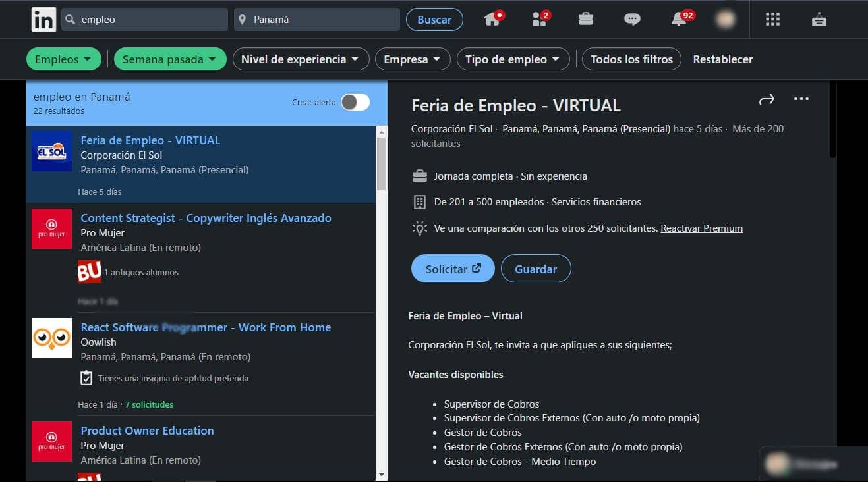The width and height of the screenshot is (868, 482).
Task: Click Restablecer to reset filters
Action: [723, 59]
